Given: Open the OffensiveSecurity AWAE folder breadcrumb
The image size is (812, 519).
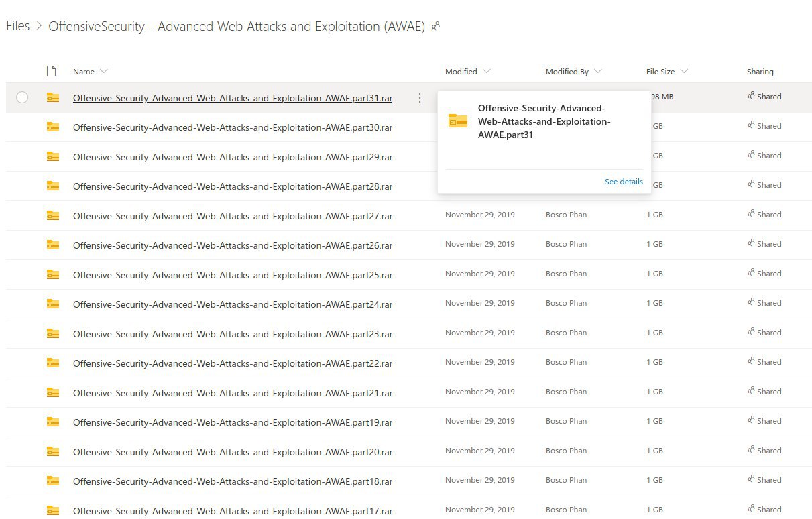Looking at the screenshot, I should 237,26.
